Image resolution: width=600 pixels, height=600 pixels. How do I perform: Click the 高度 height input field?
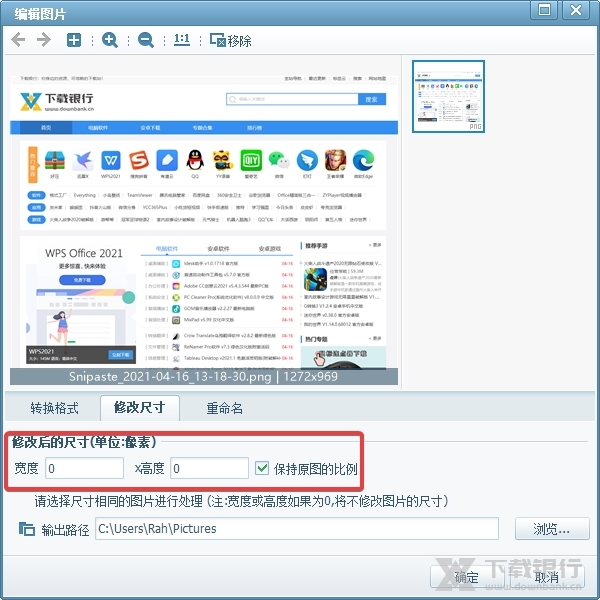[x=209, y=468]
